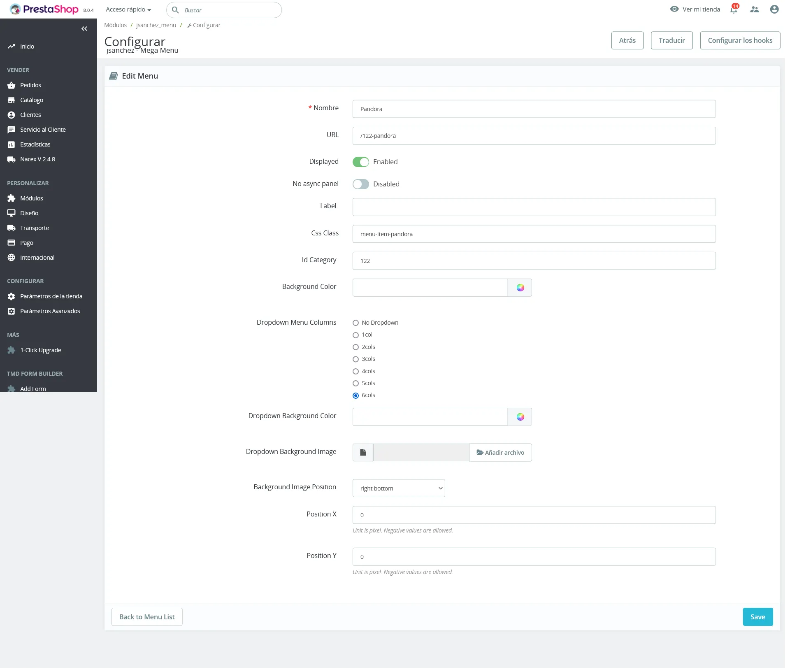The height and width of the screenshot is (672, 790).
Task: Open the Acceso rápido dropdown
Action: coord(128,9)
